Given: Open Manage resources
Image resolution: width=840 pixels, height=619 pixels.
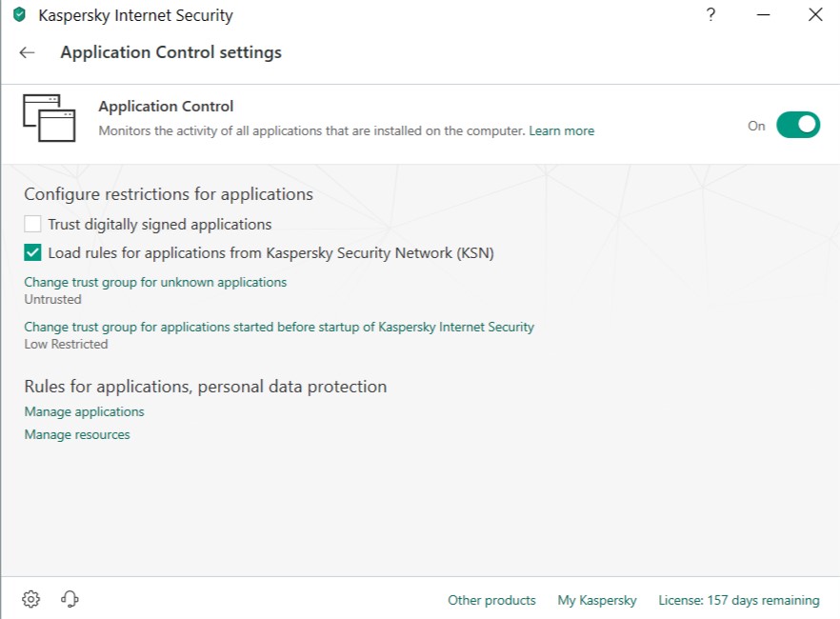Looking at the screenshot, I should click(77, 435).
